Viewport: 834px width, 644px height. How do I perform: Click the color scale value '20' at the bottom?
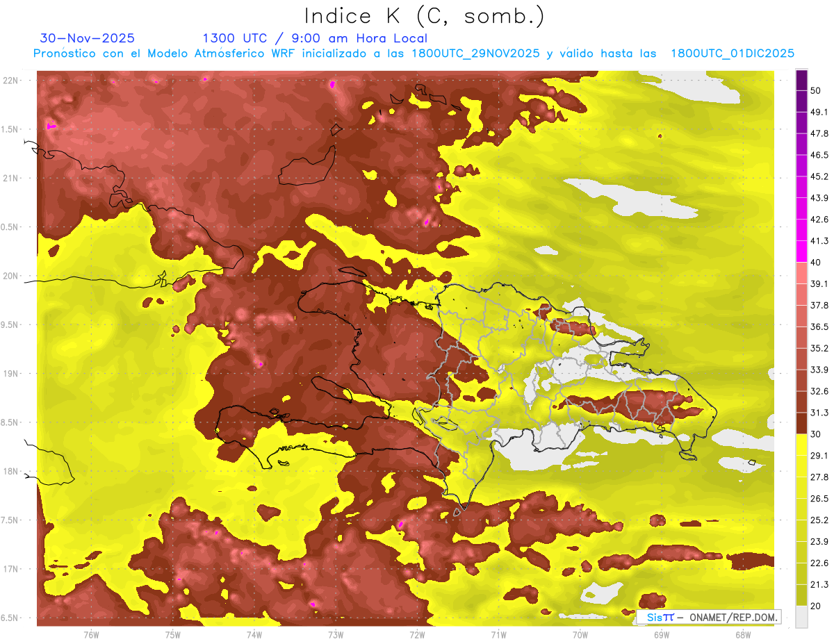coord(817,606)
